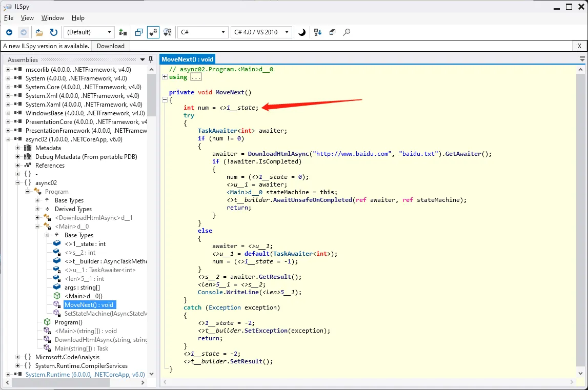Viewport: 588px width, 390px height.
Task: Click the code view scroll down arrow
Action: tap(580, 373)
